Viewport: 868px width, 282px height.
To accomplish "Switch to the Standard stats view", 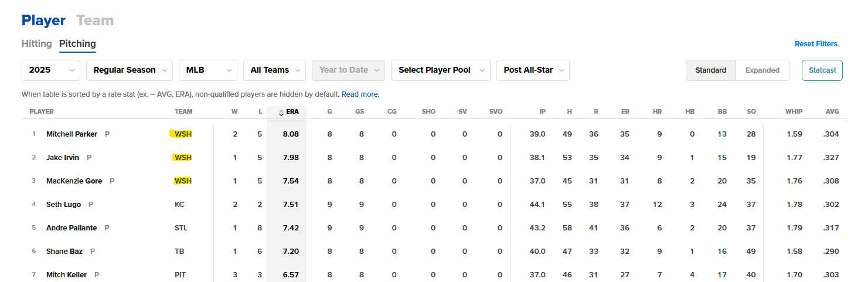I will pos(711,70).
